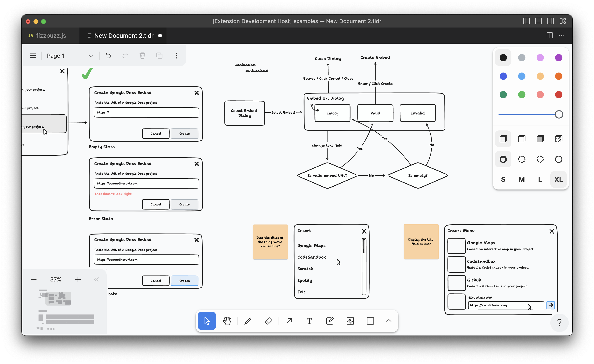Select the note tool

tap(330, 321)
